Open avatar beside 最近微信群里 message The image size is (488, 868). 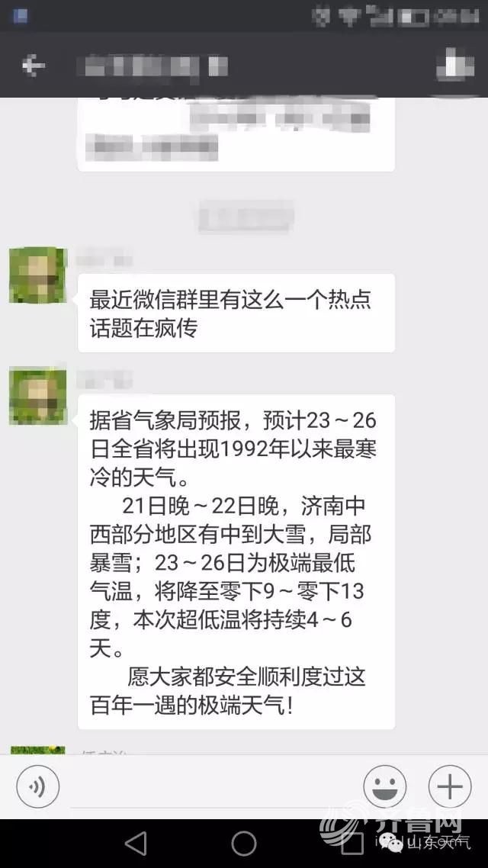38,275
